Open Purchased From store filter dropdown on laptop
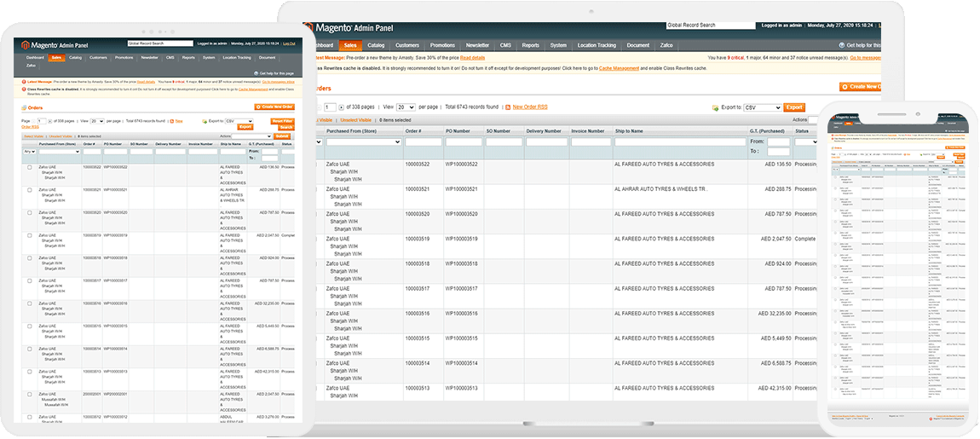This screenshot has height=439, width=980. coord(362,142)
